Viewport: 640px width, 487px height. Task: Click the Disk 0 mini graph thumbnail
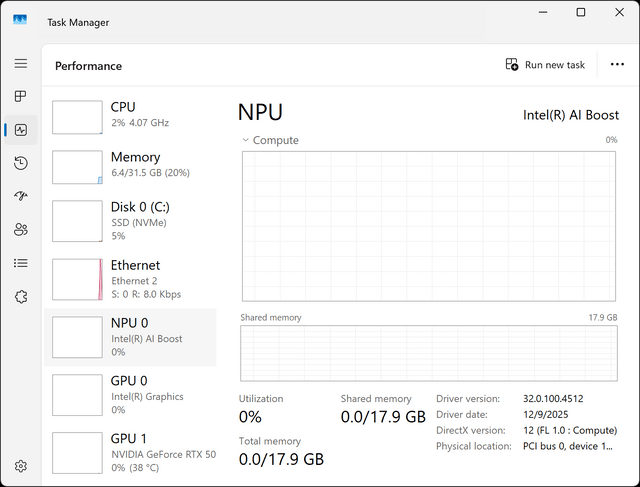point(77,221)
